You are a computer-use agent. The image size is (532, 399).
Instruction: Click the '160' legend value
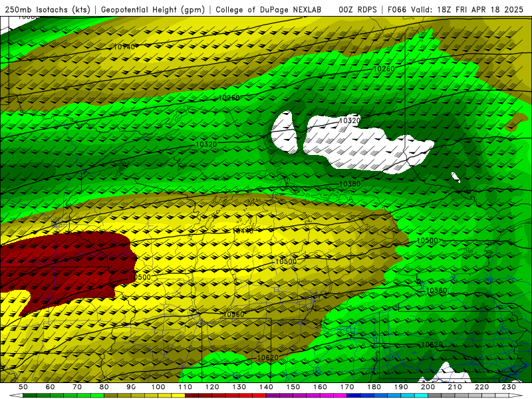[x=320, y=387]
